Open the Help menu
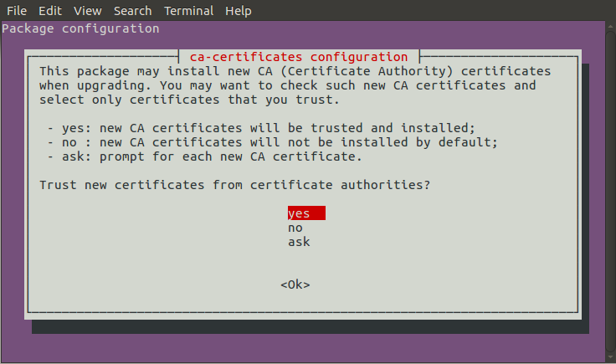This screenshot has height=364, width=616. pos(238,11)
